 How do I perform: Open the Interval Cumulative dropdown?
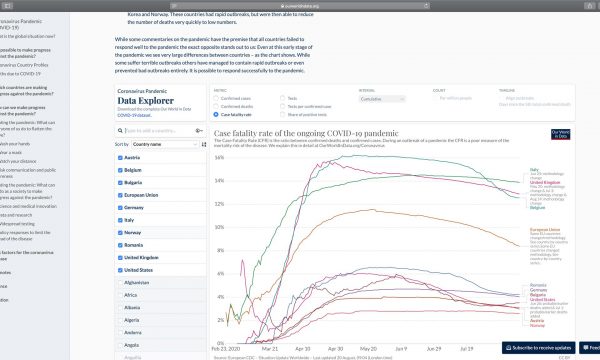(382, 99)
